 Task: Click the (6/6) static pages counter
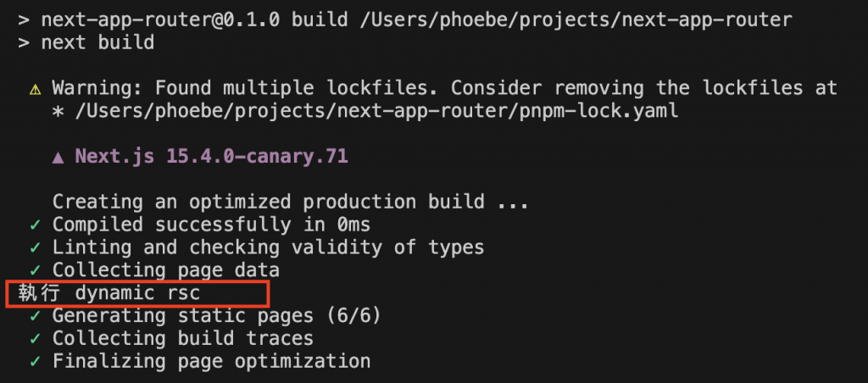(x=353, y=315)
